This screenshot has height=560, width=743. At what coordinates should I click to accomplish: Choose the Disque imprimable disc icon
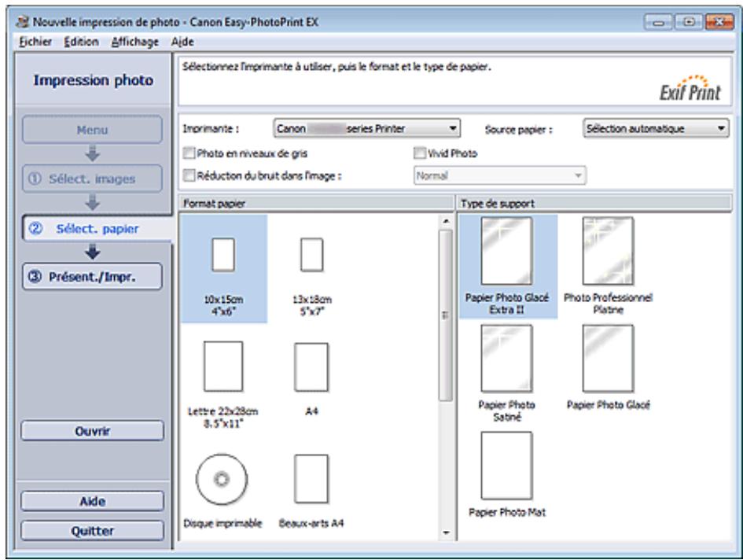222,479
